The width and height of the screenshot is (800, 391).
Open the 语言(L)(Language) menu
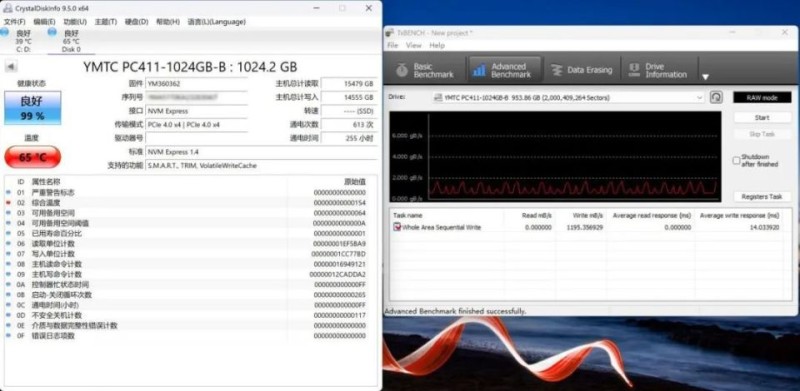(x=216, y=22)
